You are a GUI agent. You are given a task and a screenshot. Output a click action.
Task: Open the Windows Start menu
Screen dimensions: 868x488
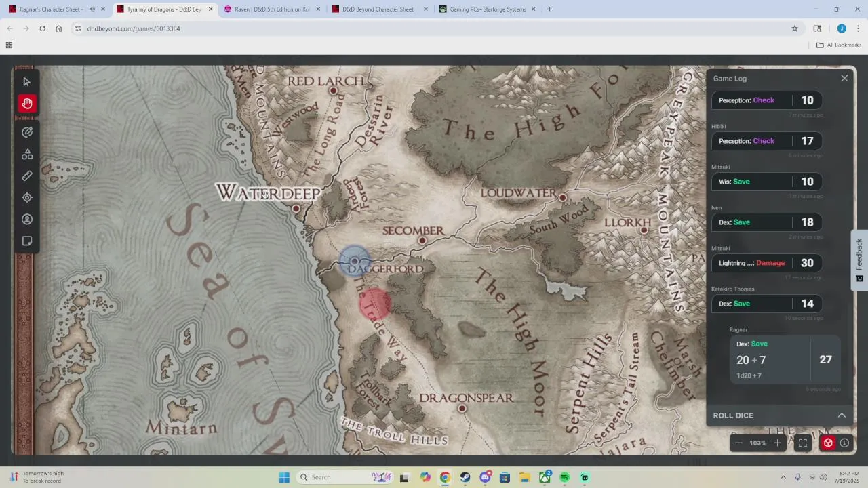284,477
